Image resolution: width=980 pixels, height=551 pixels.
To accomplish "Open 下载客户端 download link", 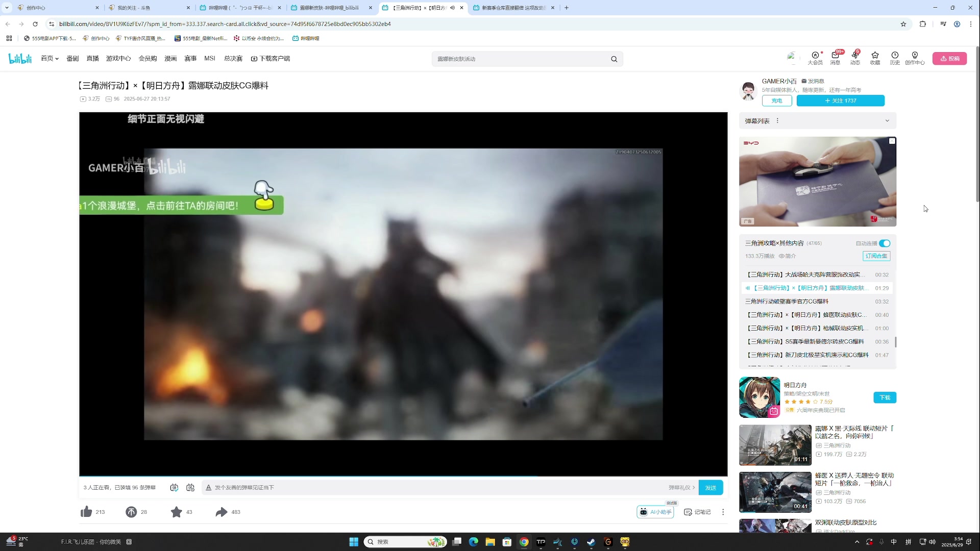I will [271, 58].
